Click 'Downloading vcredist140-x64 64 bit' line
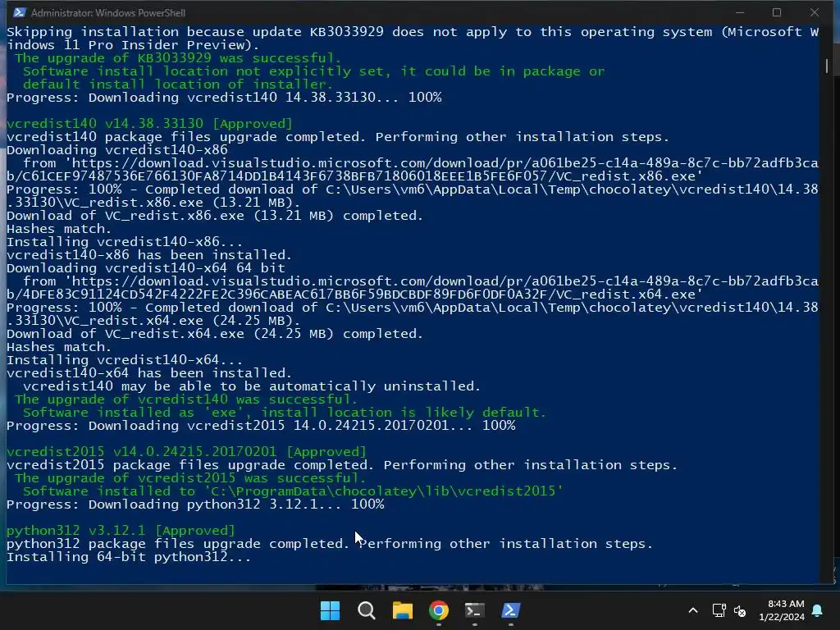The height and width of the screenshot is (630, 840). 146,268
